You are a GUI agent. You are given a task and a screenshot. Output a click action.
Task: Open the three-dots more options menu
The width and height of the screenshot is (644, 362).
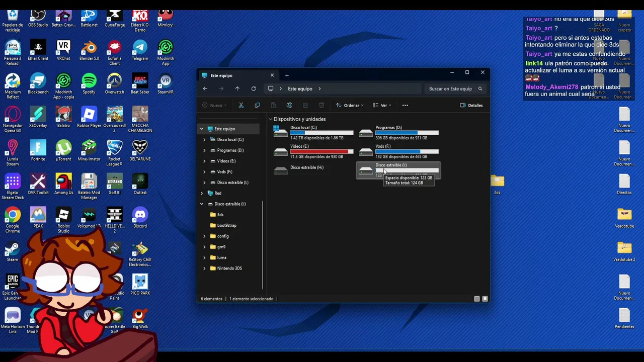point(405,105)
